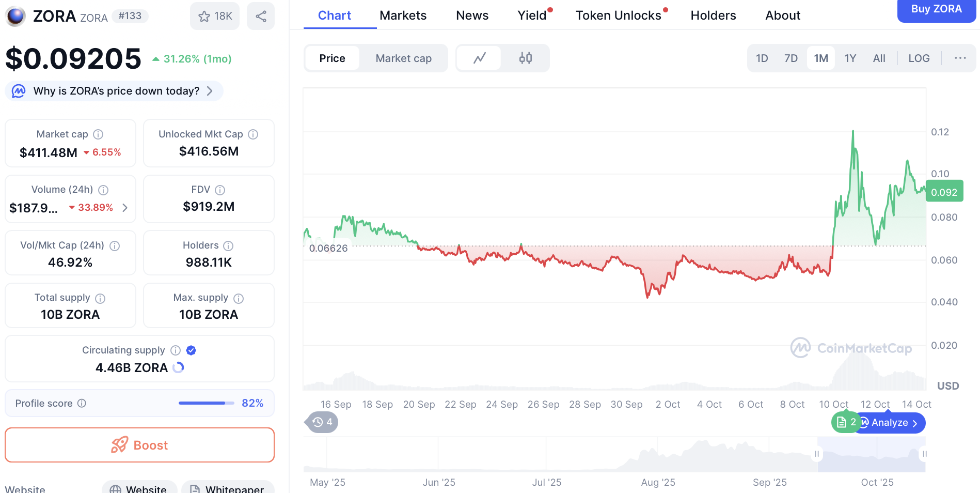Grab the right handle of range slider
Image resolution: width=980 pixels, height=493 pixels.
pyautogui.click(x=924, y=454)
